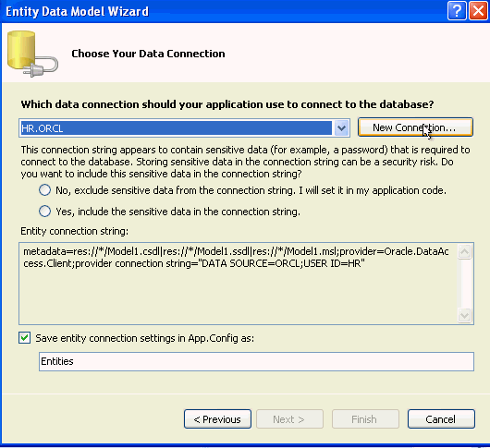Click the New Connection... button

[415, 127]
